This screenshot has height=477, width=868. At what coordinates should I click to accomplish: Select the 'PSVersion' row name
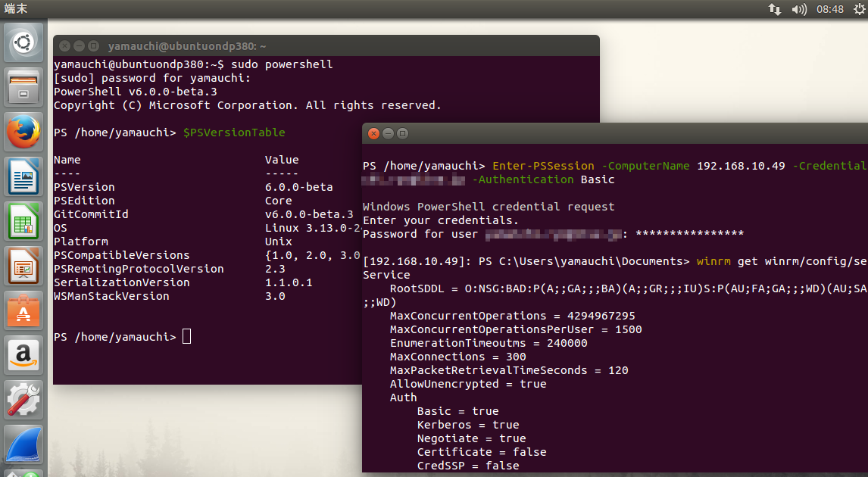tap(84, 187)
